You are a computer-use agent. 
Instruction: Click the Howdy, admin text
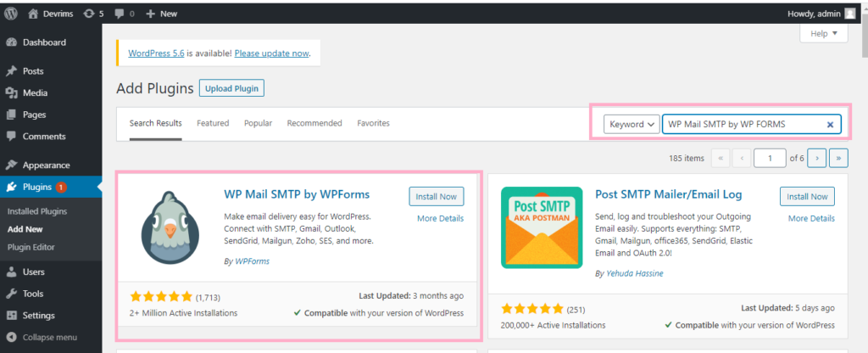(813, 14)
